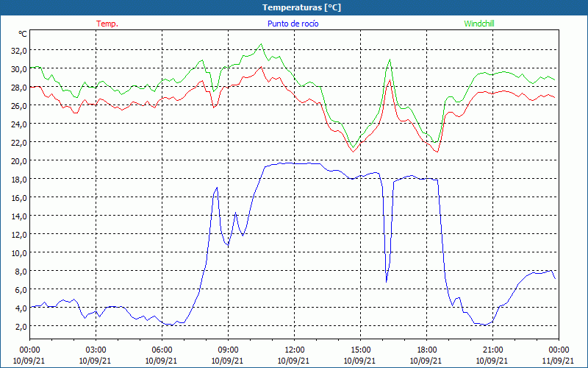Click the '03:00' time axis label
The image size is (588, 368).
[96, 350]
